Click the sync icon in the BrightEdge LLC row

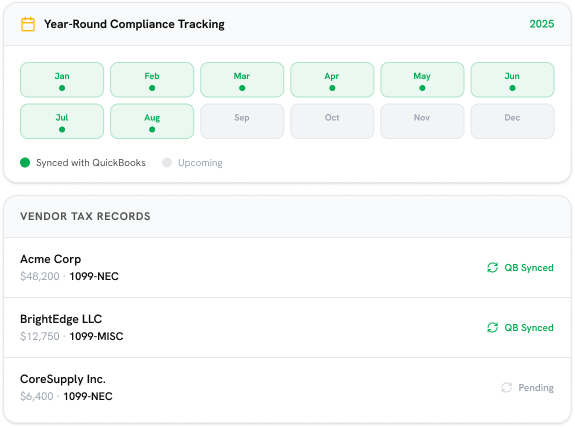point(492,328)
